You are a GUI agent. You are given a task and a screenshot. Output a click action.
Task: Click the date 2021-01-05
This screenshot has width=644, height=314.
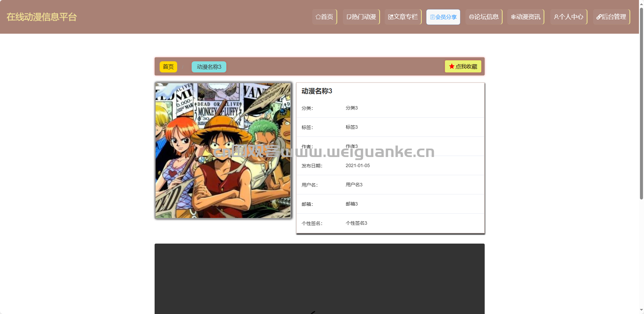[x=358, y=165]
